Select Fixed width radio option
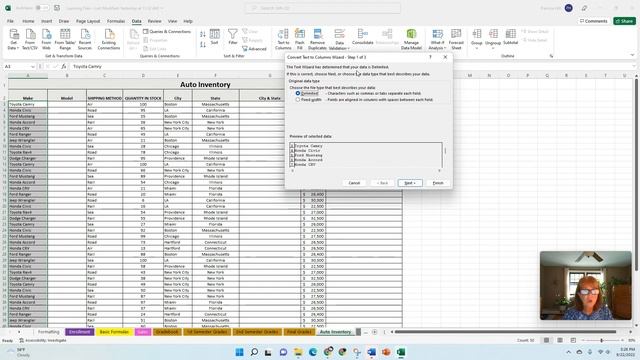The height and width of the screenshot is (360, 640). click(298, 100)
